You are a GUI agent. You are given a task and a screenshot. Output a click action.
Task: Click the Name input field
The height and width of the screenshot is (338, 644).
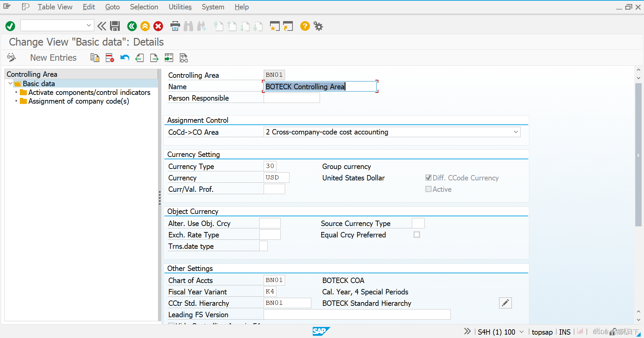[x=320, y=87]
